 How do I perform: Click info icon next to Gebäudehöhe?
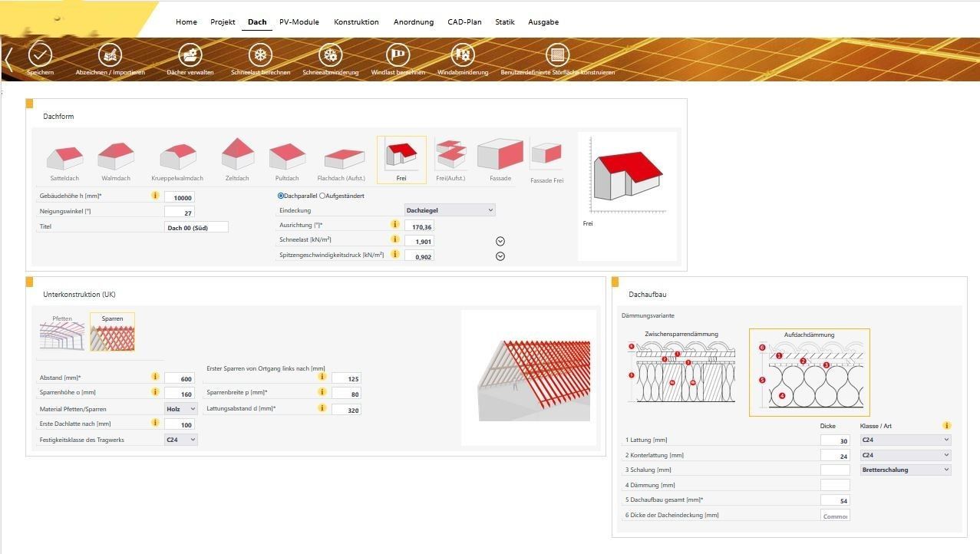pyautogui.click(x=155, y=196)
